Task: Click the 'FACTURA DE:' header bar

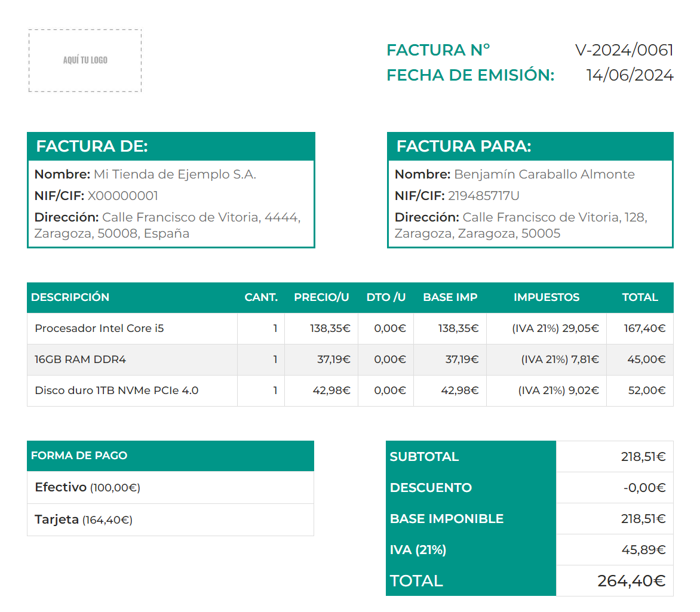Action: coord(171,146)
